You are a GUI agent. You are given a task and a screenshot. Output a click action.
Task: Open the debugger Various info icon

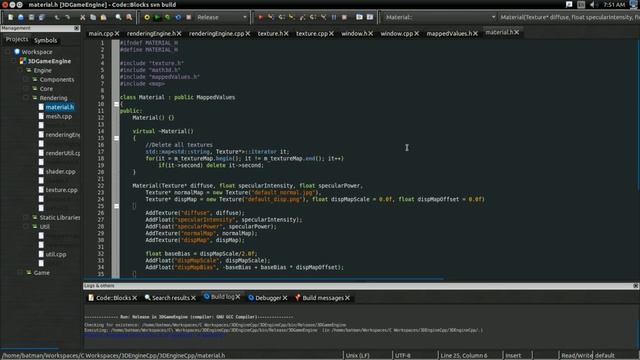coord(370,17)
